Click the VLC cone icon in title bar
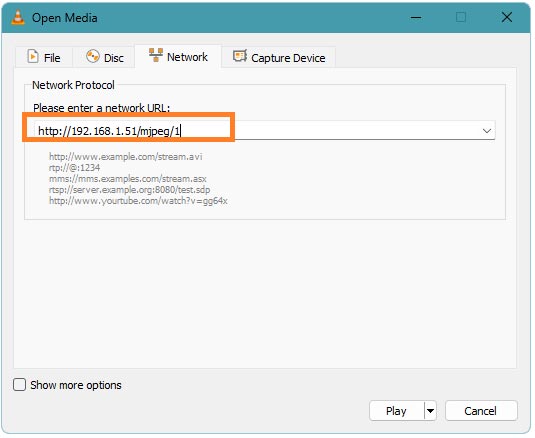This screenshot has width=535, height=438. [x=18, y=17]
